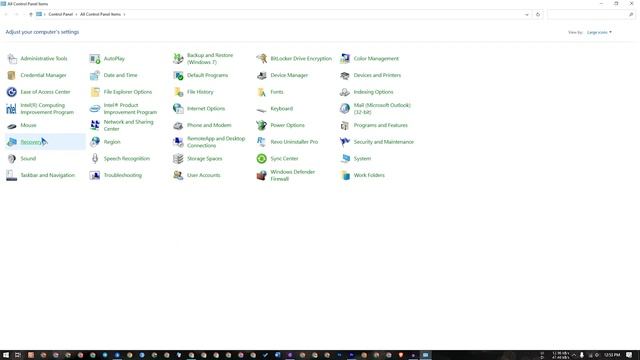Click the All Control Panel Items breadcrumb

[100, 14]
